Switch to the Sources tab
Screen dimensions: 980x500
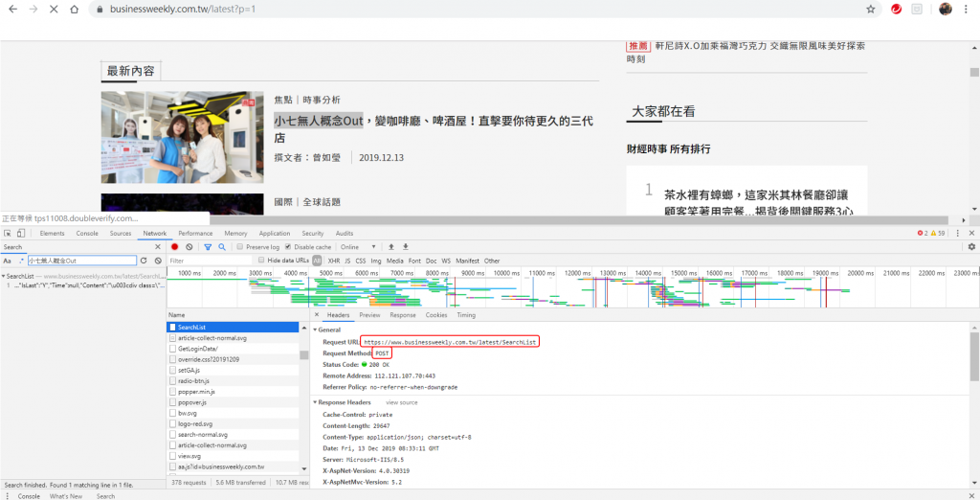[x=121, y=234]
